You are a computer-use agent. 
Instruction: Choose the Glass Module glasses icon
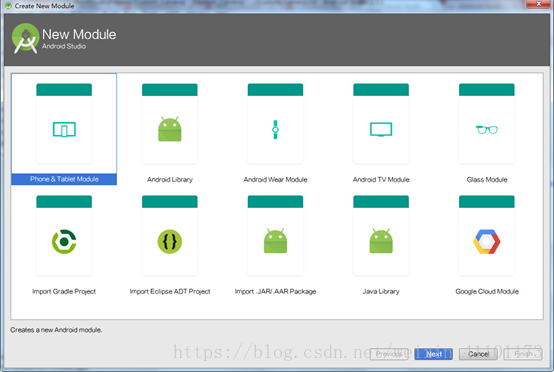tap(487, 130)
